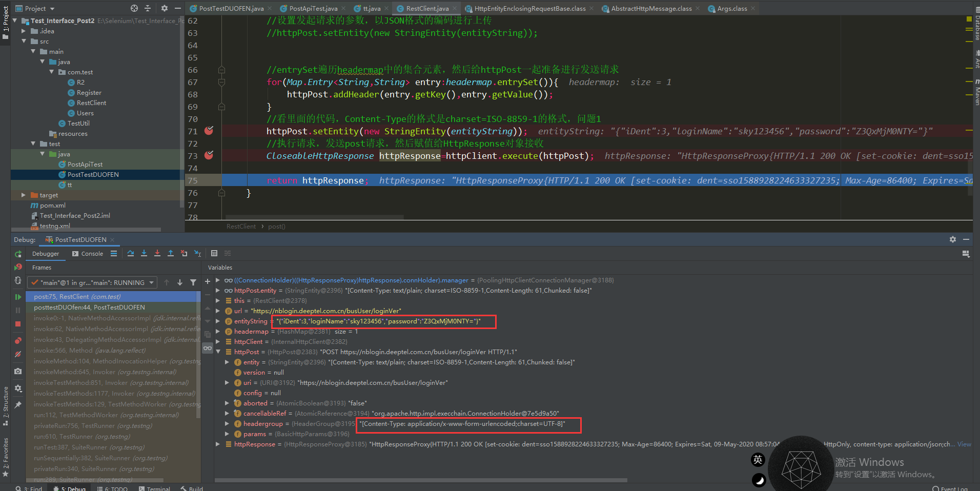This screenshot has width=980, height=491.
Task: Expand the entityString variable node
Action: click(218, 321)
